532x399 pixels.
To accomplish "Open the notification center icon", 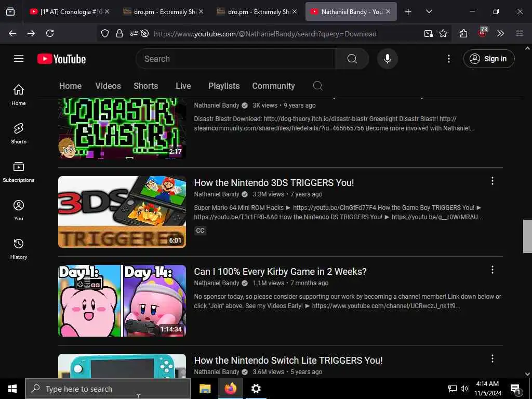I will (516, 389).
